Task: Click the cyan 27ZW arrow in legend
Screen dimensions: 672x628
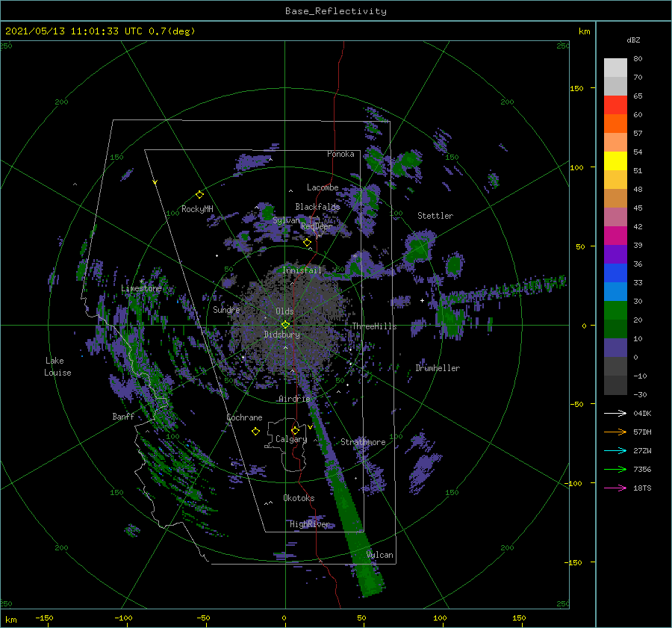Action: pyautogui.click(x=615, y=450)
